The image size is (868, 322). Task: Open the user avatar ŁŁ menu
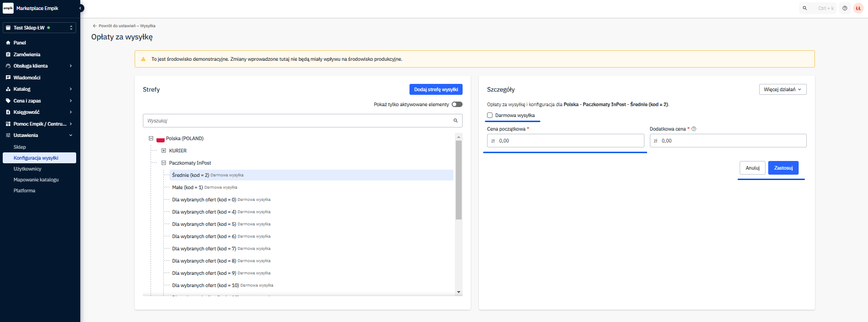click(858, 8)
